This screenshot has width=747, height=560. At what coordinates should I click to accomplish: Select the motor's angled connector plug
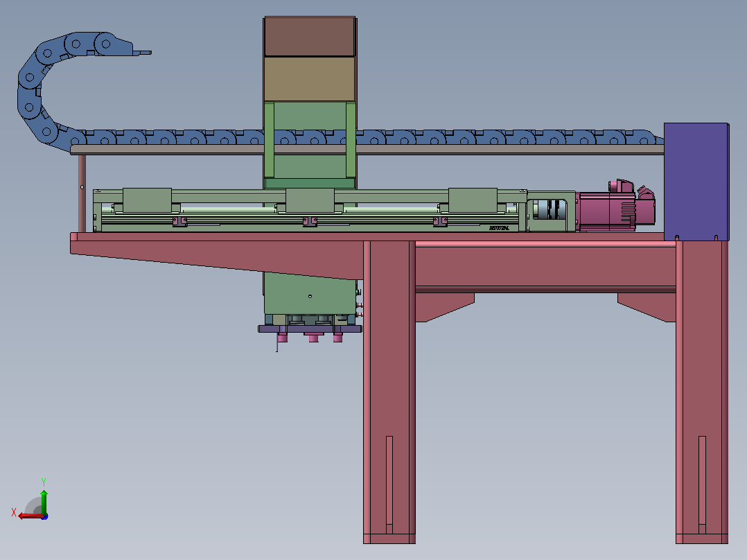[646, 193]
